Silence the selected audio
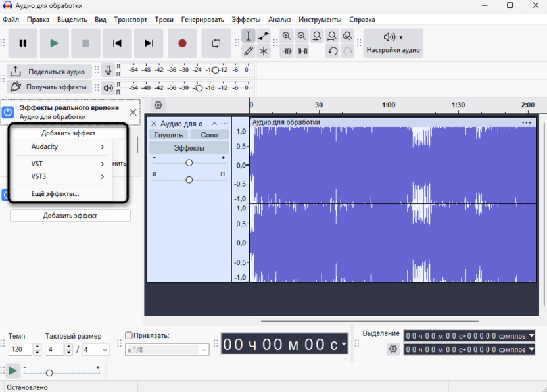The height and width of the screenshot is (392, 547). coord(302,51)
